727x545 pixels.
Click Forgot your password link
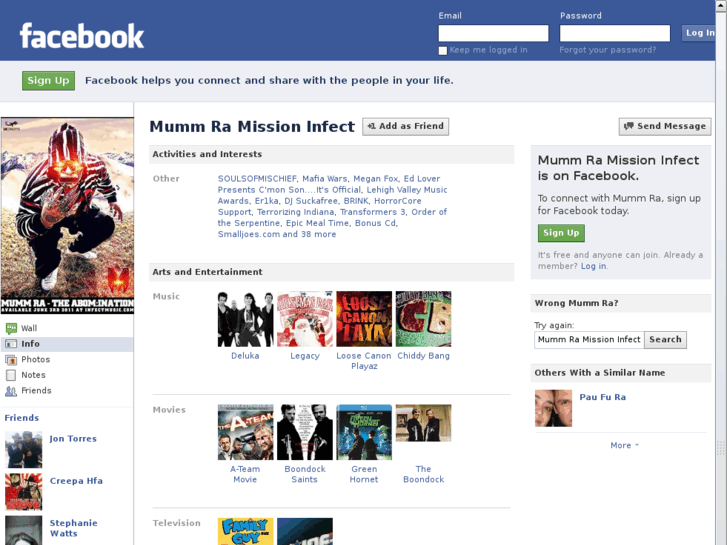(x=607, y=50)
